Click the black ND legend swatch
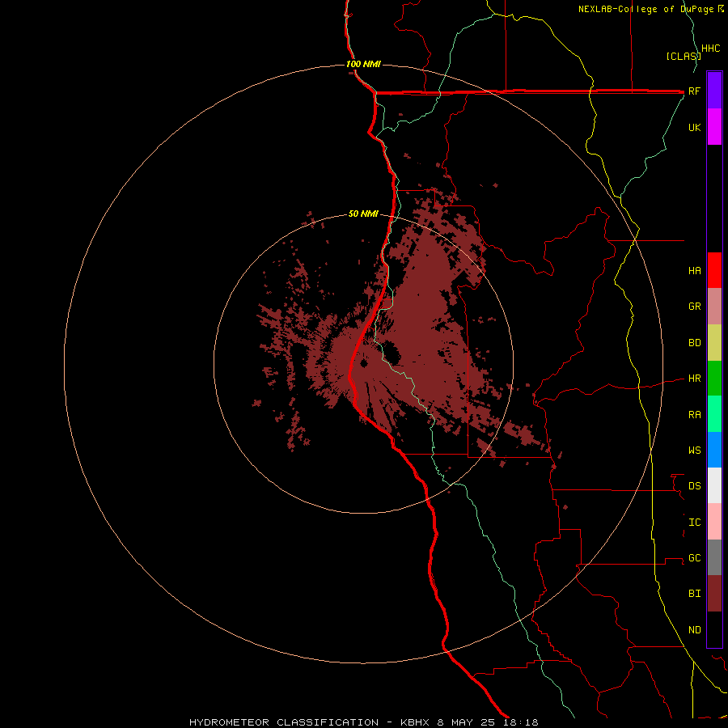This screenshot has width=728, height=728. tap(714, 629)
